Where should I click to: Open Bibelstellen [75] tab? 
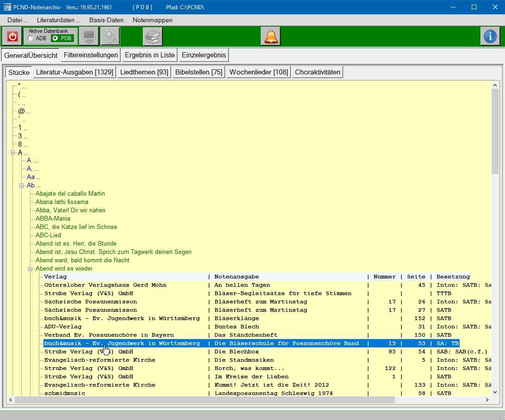pyautogui.click(x=199, y=72)
